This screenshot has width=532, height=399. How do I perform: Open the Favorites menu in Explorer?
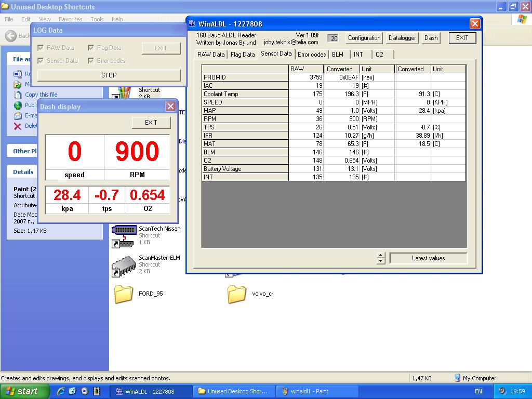pyautogui.click(x=71, y=19)
